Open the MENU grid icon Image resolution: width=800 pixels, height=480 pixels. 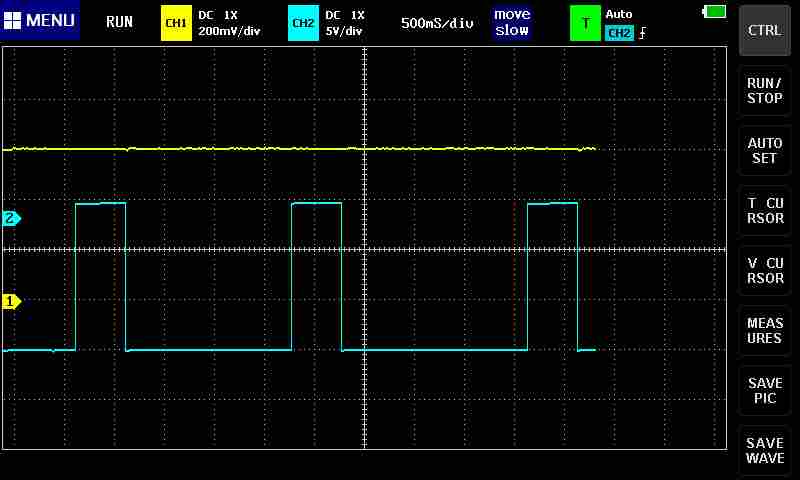pyautogui.click(x=13, y=21)
